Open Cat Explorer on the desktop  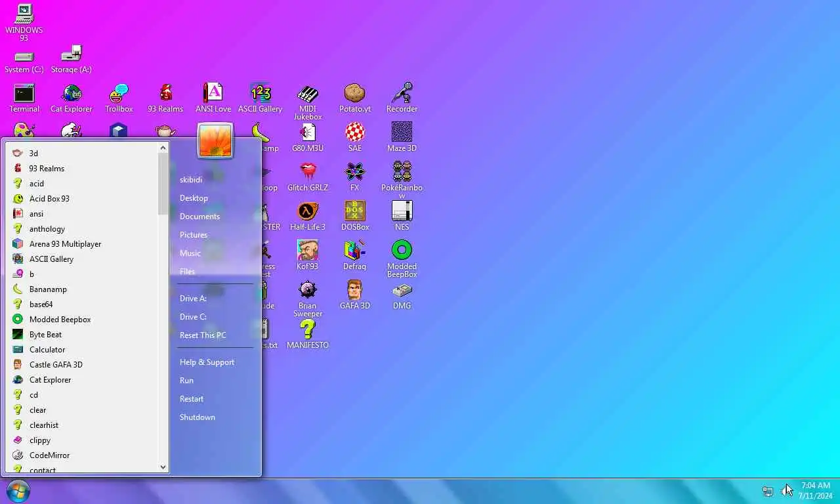click(72, 98)
